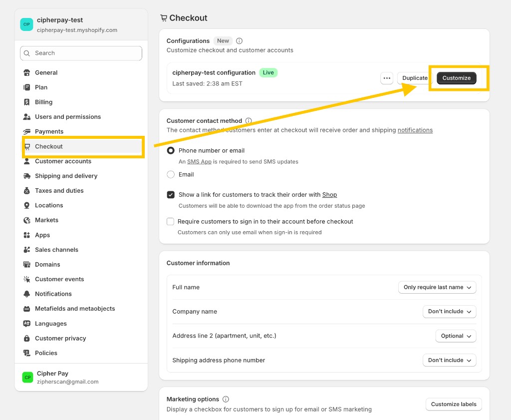Click the Sales channels icon
511x420 pixels.
(27, 250)
